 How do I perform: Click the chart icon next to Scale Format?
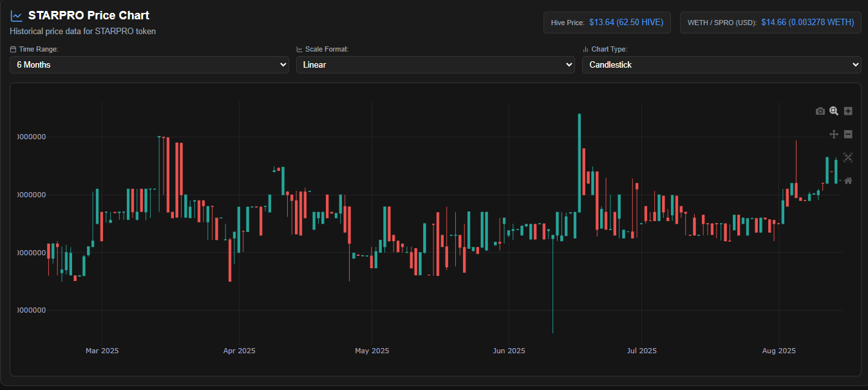pos(299,49)
